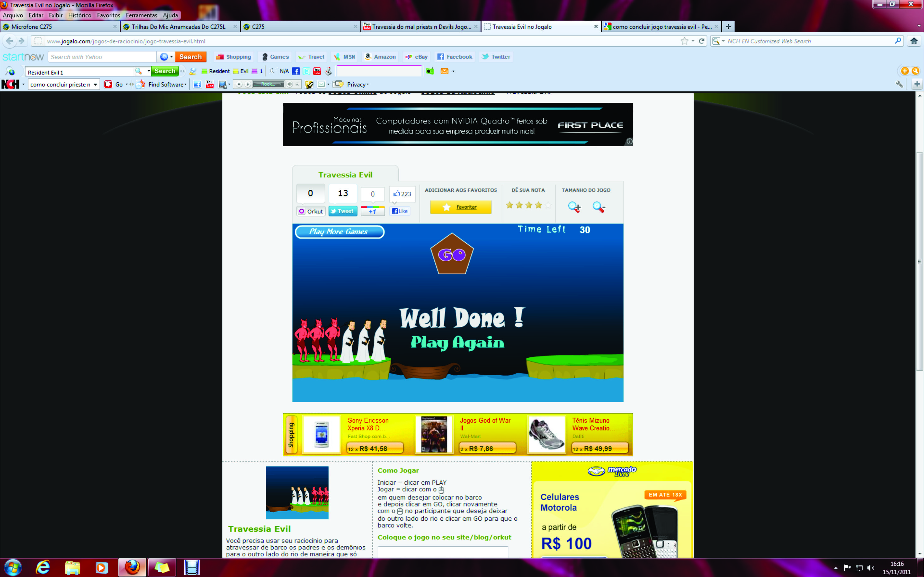Click the Travessia Evil game thumbnail
924x577 pixels.
[297, 493]
